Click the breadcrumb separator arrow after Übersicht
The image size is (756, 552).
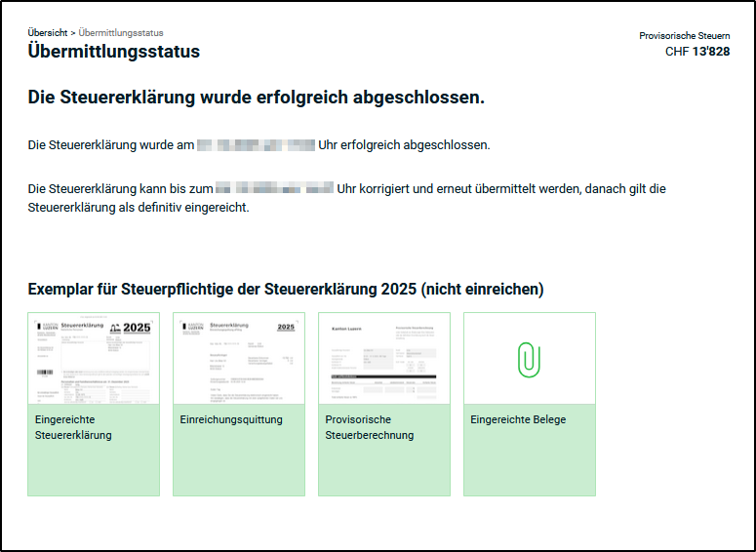tap(73, 33)
